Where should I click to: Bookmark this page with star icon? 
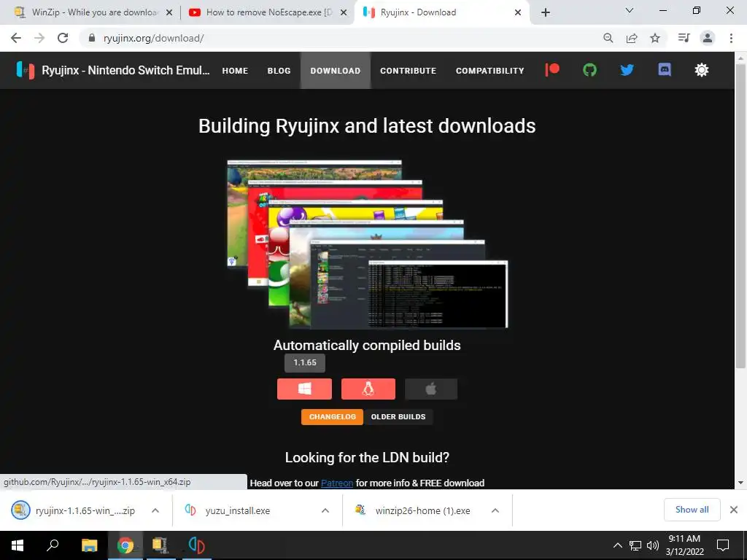pos(655,38)
